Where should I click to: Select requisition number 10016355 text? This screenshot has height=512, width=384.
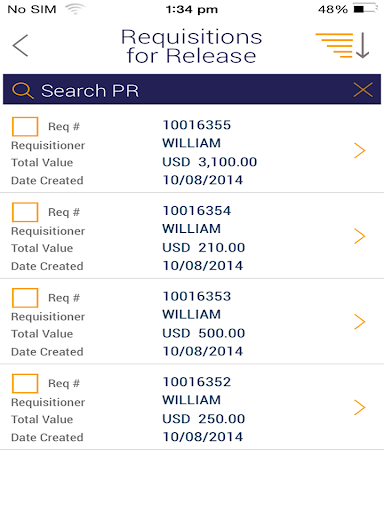[x=197, y=125]
